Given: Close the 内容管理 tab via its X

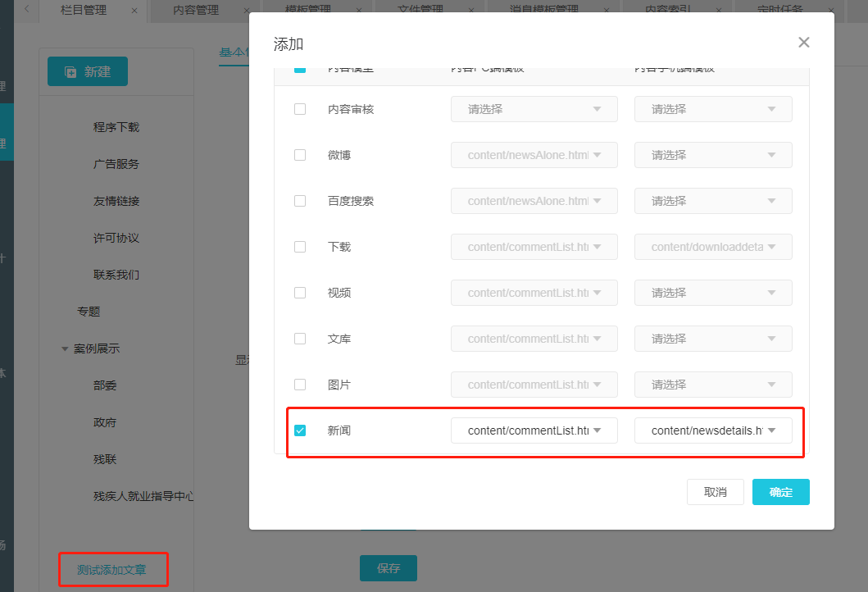Looking at the screenshot, I should (247, 11).
